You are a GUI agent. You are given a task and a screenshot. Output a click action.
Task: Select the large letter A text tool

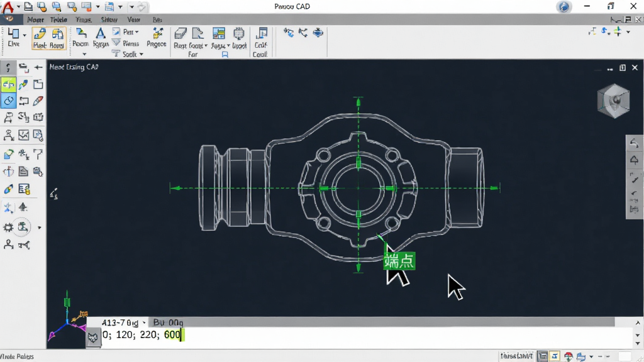click(101, 33)
